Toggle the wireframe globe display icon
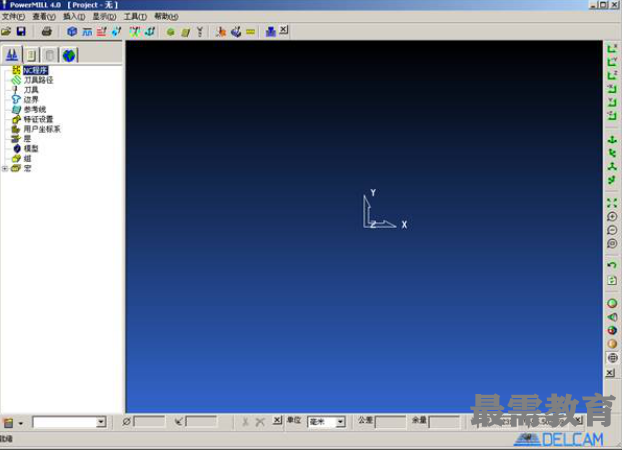The width and height of the screenshot is (622, 450). [x=612, y=358]
